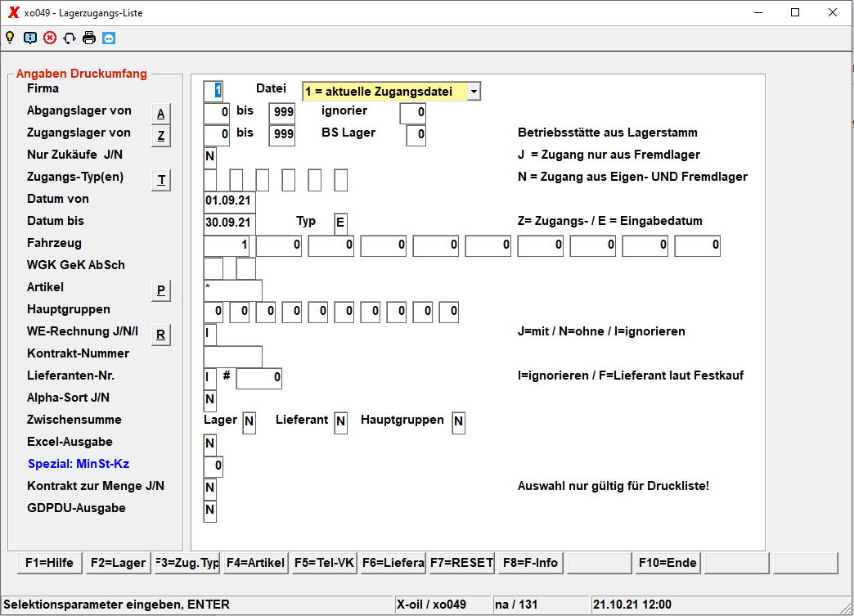
Task: Maximize the xo049 Lagerzugangs-Liste window
Action: tap(795, 12)
